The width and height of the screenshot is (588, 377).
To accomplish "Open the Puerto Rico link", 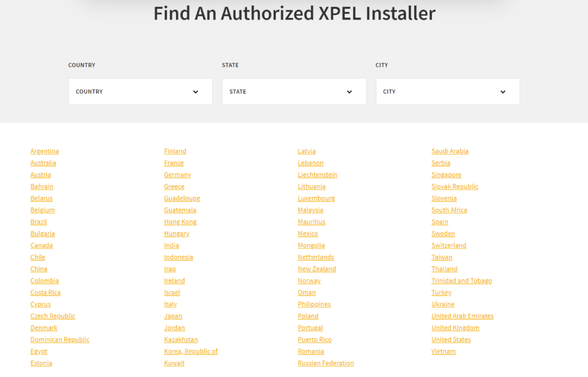I will [315, 339].
